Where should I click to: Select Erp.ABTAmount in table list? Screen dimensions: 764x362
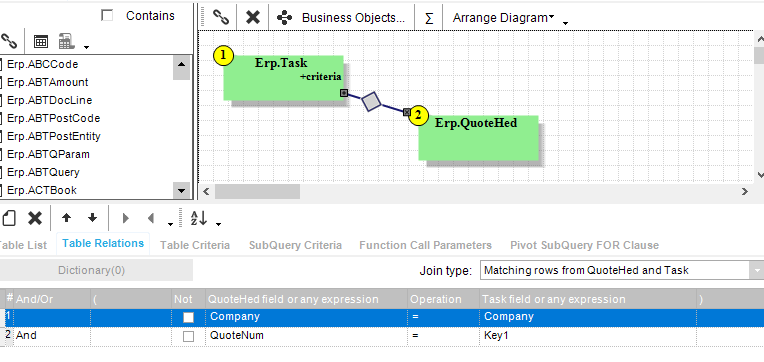click(x=48, y=82)
